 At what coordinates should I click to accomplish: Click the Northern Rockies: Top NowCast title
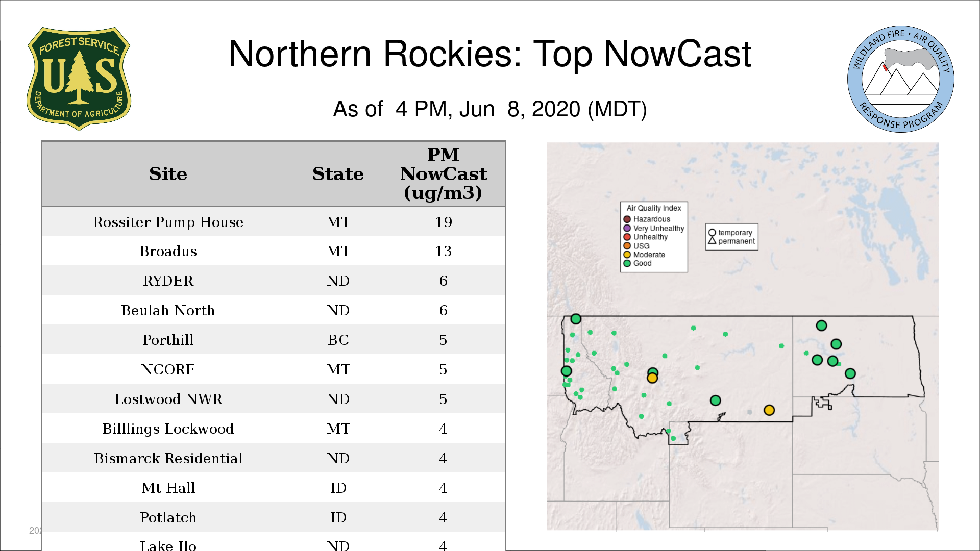[489, 54]
